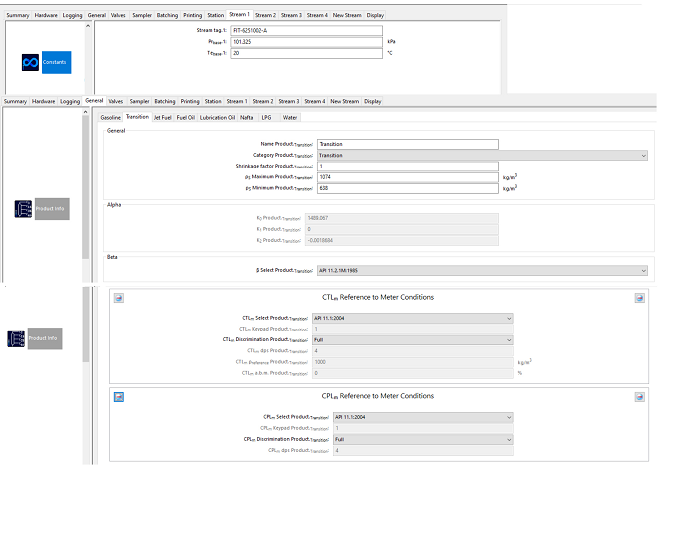The width and height of the screenshot is (682, 546).
Task: Open Display tab in the Stream tag panel
Action: [375, 15]
